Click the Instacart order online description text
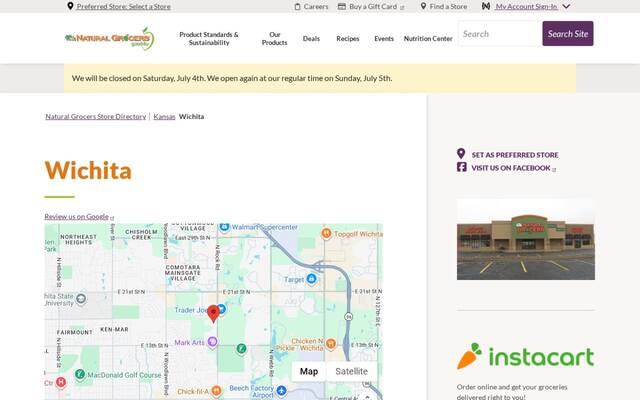The width and height of the screenshot is (640, 400). [x=512, y=391]
